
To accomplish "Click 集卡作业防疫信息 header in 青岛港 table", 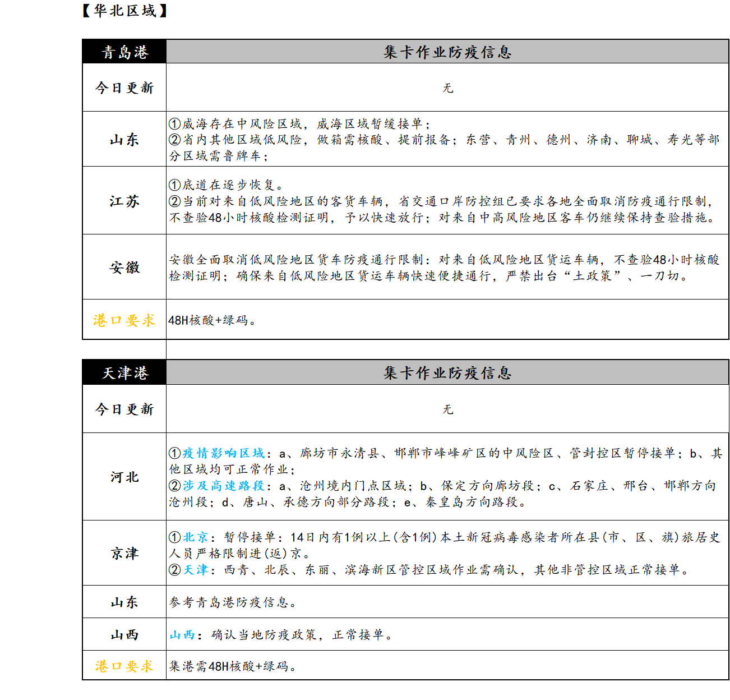I will click(447, 52).
